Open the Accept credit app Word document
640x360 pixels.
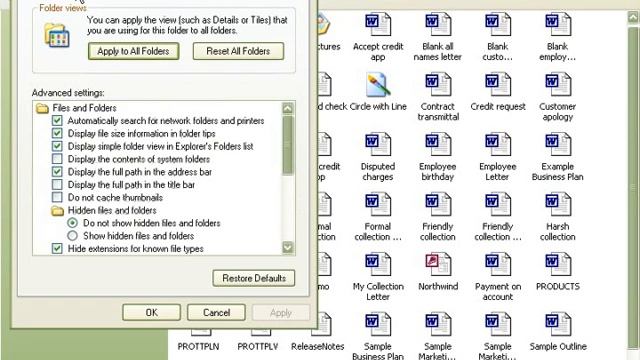[378, 24]
